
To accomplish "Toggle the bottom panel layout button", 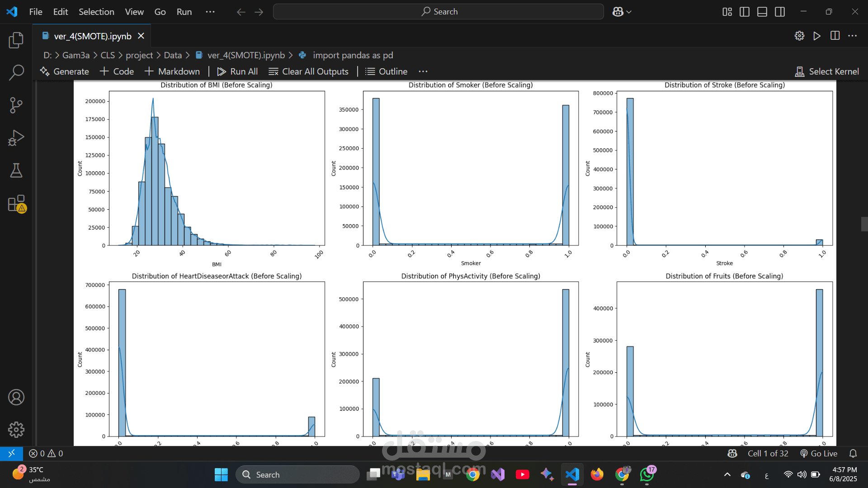I will tap(762, 12).
